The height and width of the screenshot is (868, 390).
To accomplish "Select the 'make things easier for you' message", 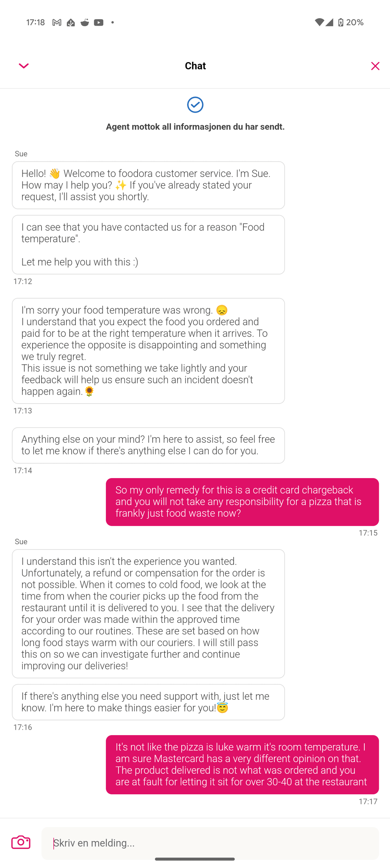I will click(x=148, y=702).
